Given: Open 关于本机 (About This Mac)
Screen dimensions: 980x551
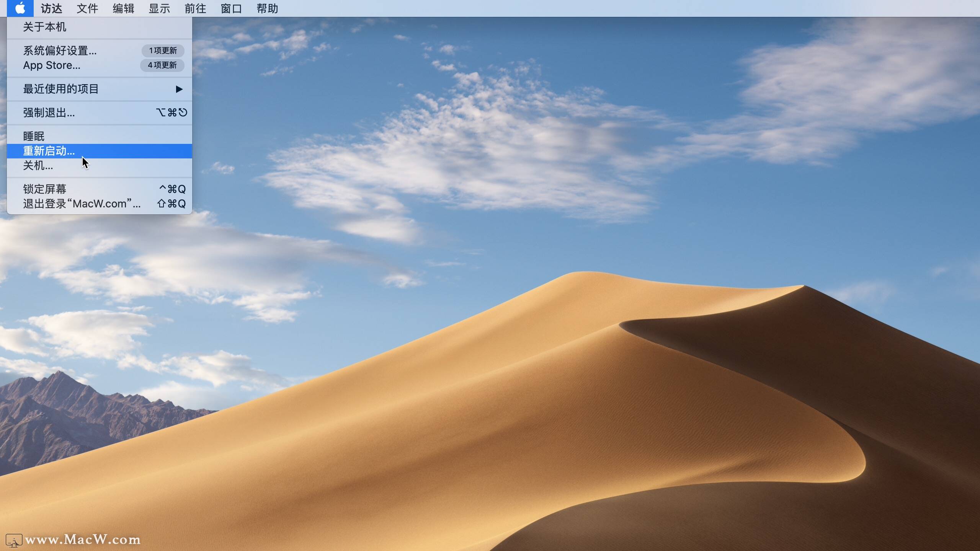Looking at the screenshot, I should (44, 27).
